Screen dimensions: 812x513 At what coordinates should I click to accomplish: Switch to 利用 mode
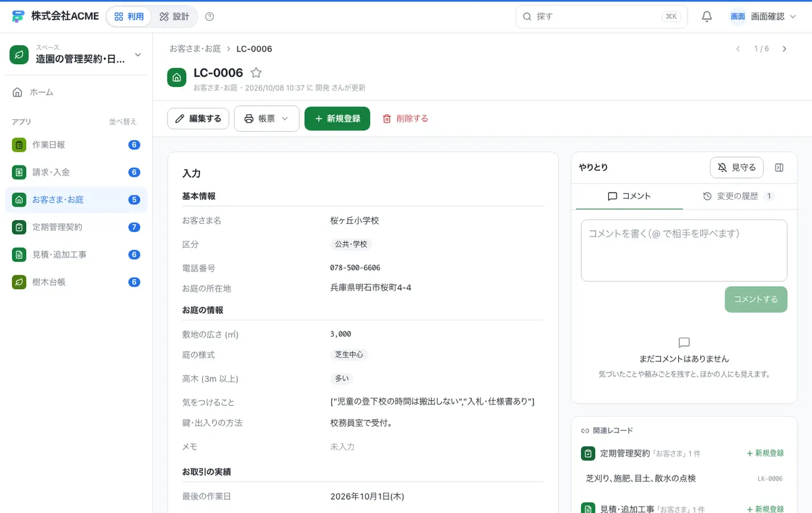point(129,16)
